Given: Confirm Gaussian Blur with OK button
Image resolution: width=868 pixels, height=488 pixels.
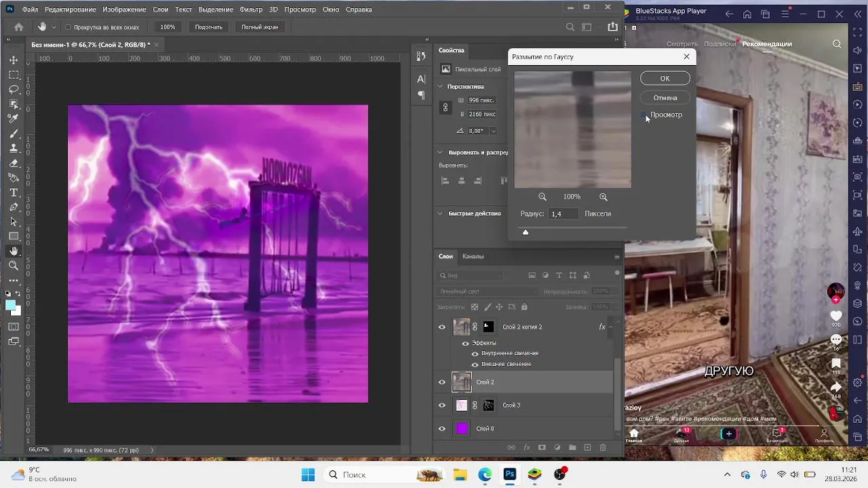Looking at the screenshot, I should 665,78.
